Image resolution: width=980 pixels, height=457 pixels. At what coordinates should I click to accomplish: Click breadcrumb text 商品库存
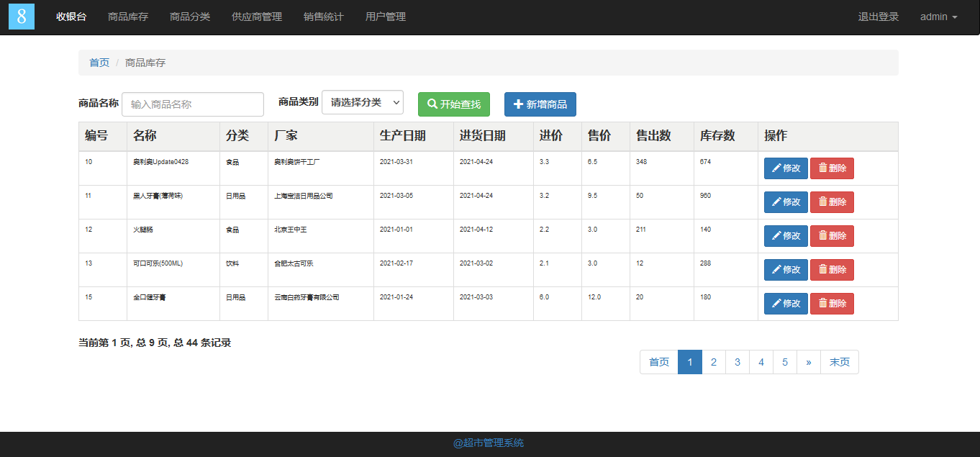point(145,63)
